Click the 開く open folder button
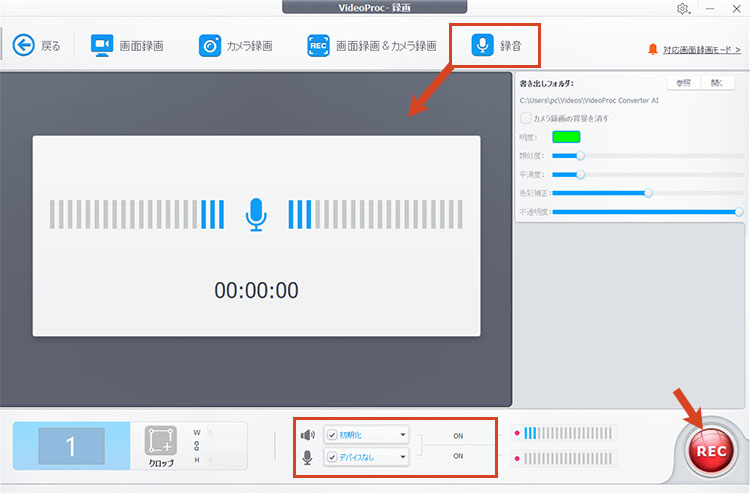 (x=717, y=83)
